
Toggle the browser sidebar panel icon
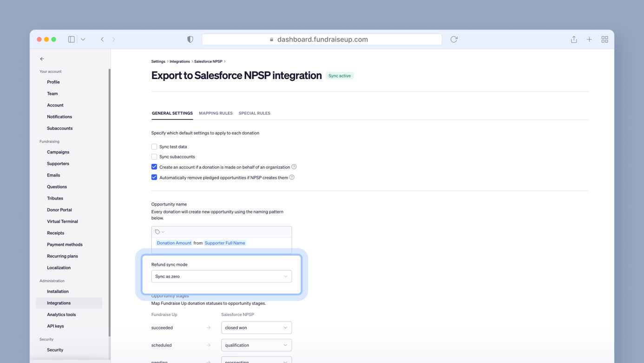pos(72,40)
